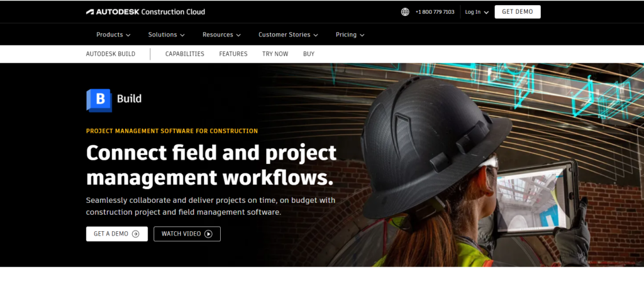Click the GET A DEMO hero button
Image resolution: width=644 pixels, height=284 pixels.
(x=116, y=234)
